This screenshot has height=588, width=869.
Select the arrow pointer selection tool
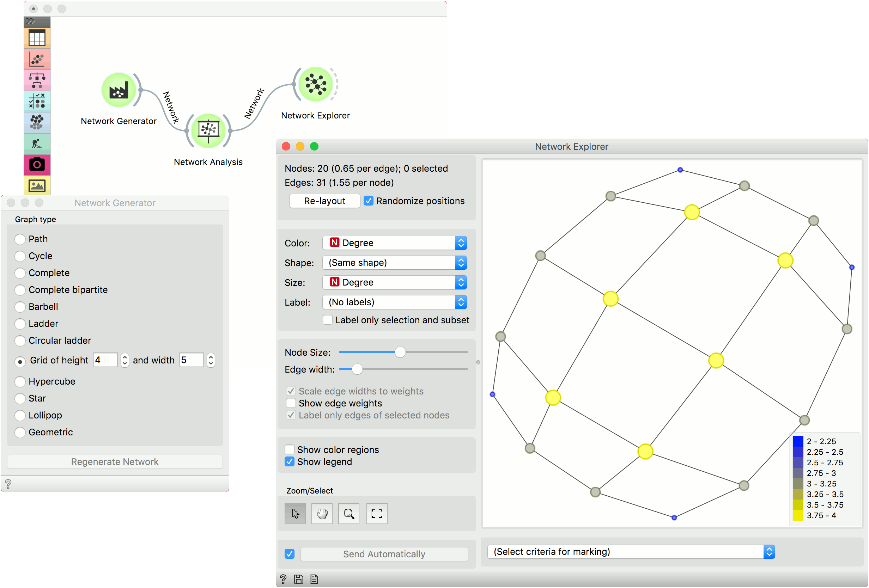pyautogui.click(x=295, y=514)
